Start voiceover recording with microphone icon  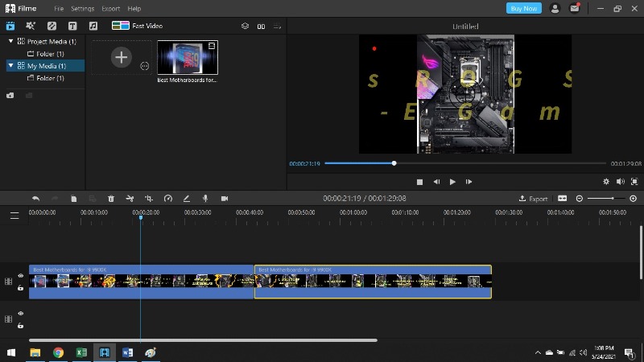click(x=205, y=199)
